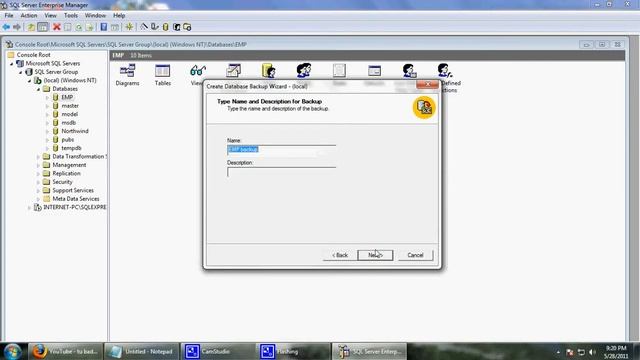
Task: Open the Users icon with folder
Action: [x=268, y=71]
